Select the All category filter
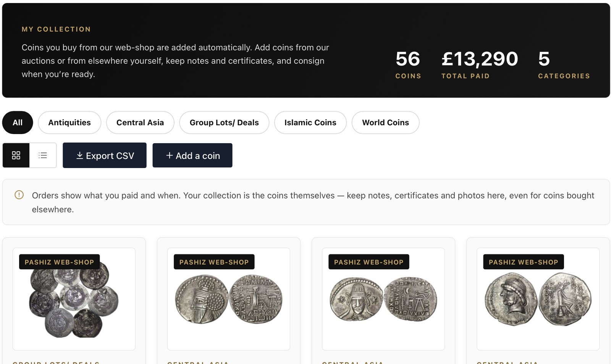This screenshot has width=611, height=364. 18,123
